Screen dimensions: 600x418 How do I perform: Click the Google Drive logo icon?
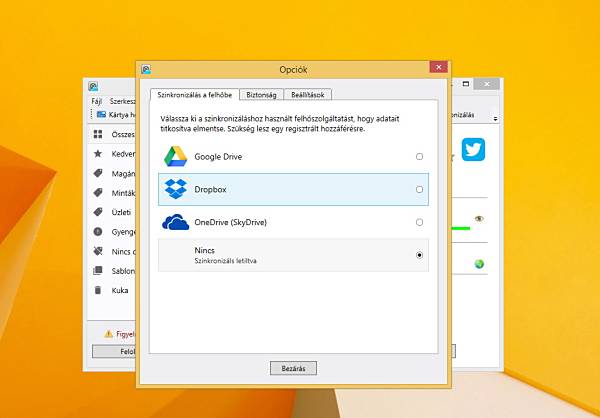[176, 157]
